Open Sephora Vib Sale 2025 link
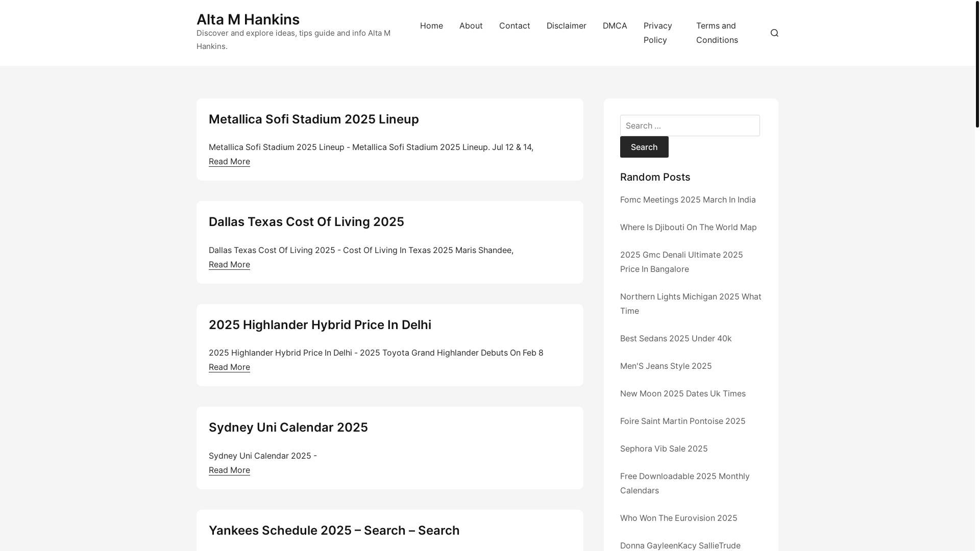Image resolution: width=980 pixels, height=551 pixels. 664,448
